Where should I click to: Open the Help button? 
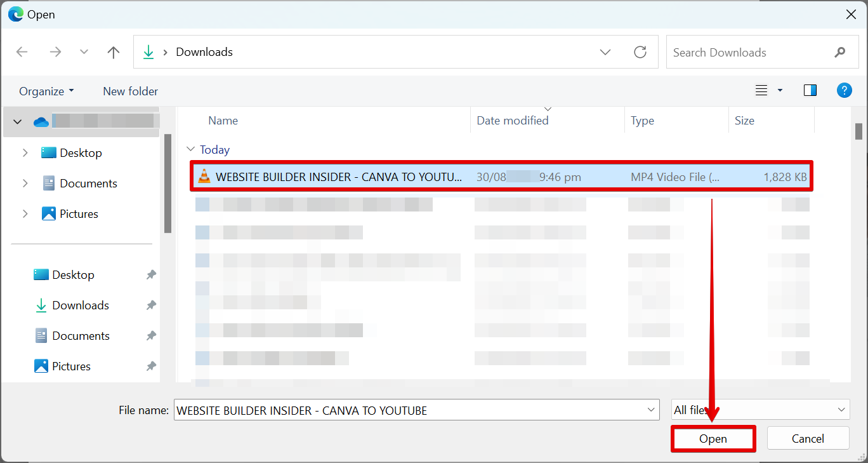point(844,90)
